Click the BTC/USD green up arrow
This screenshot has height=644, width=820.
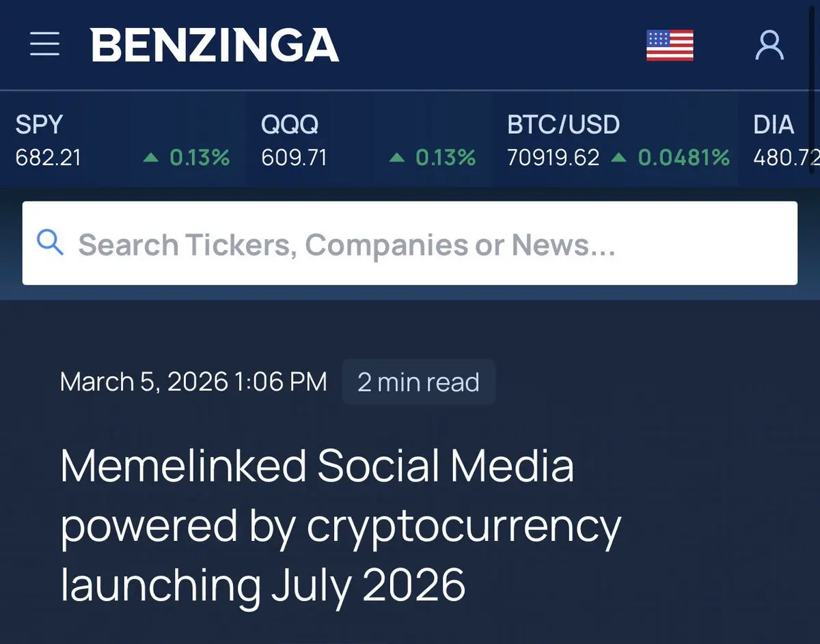(x=618, y=158)
